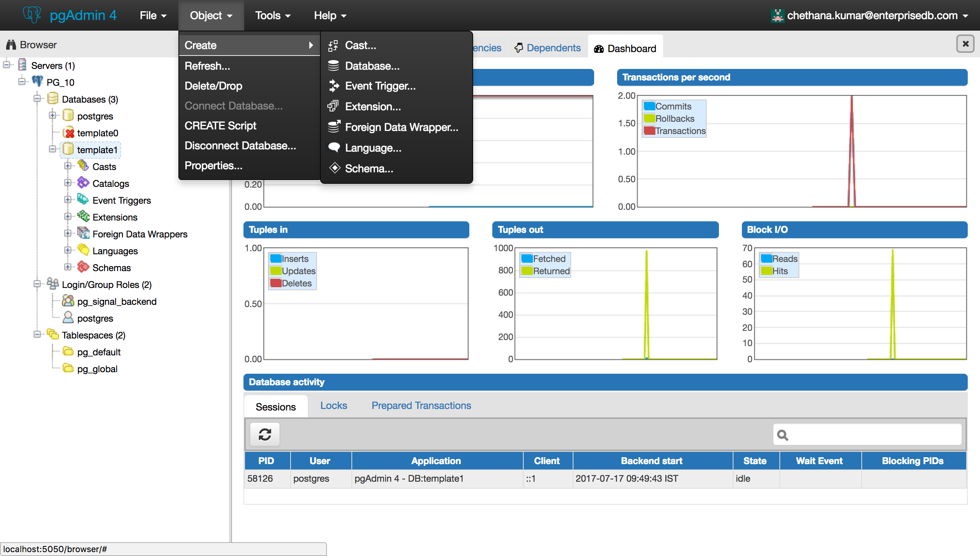Expand the Casts tree node
This screenshot has height=556, width=980.
[68, 166]
